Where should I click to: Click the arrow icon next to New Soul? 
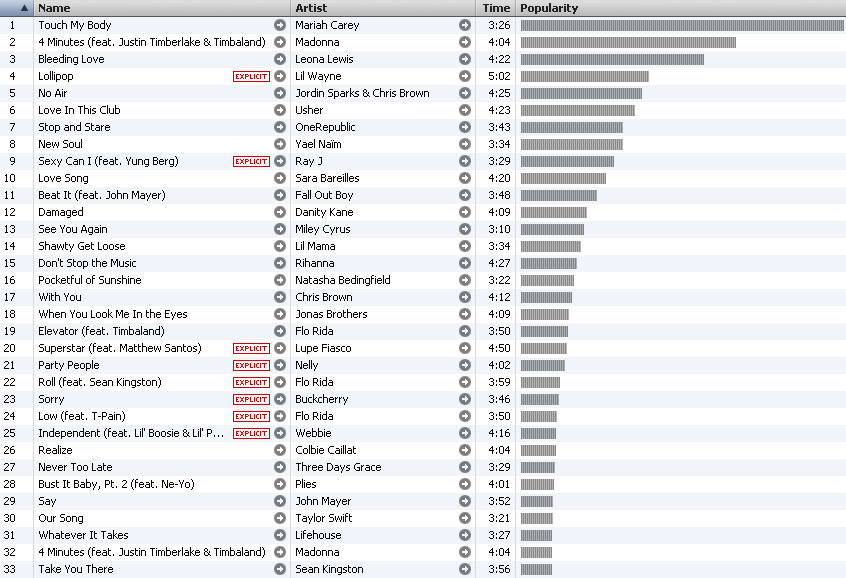tap(279, 144)
